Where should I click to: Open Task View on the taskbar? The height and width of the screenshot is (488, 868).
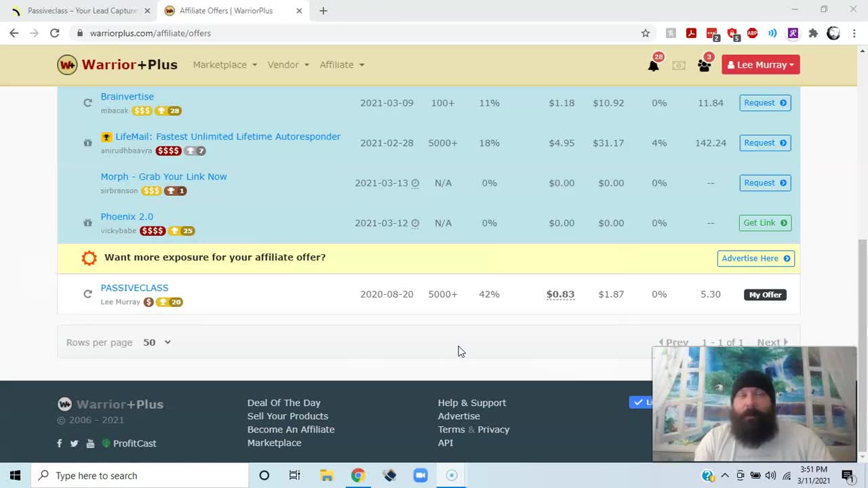294,475
